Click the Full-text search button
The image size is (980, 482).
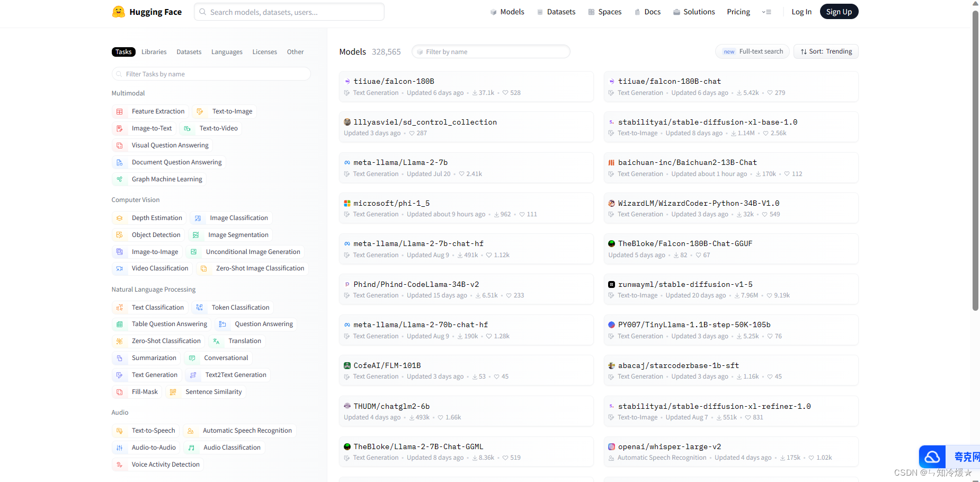click(x=752, y=51)
